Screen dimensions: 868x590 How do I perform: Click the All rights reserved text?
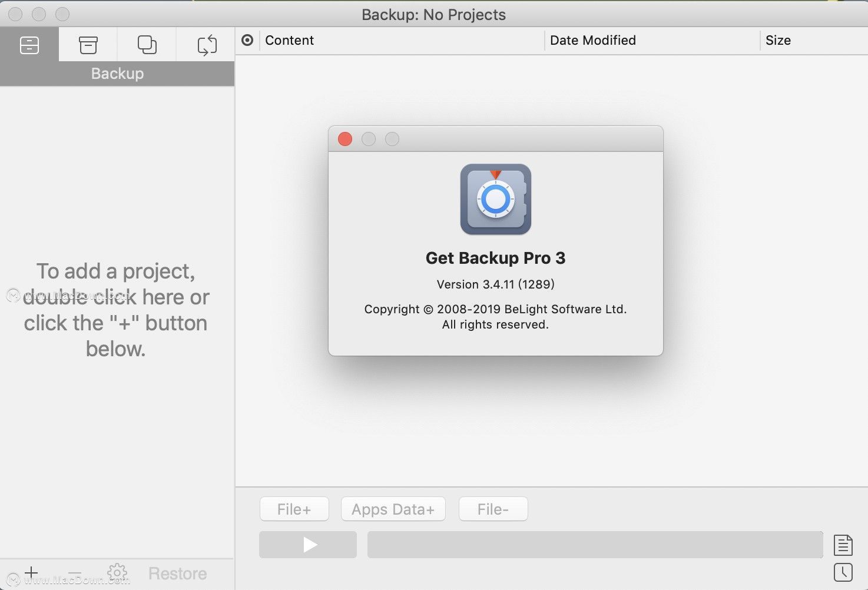pyautogui.click(x=495, y=324)
